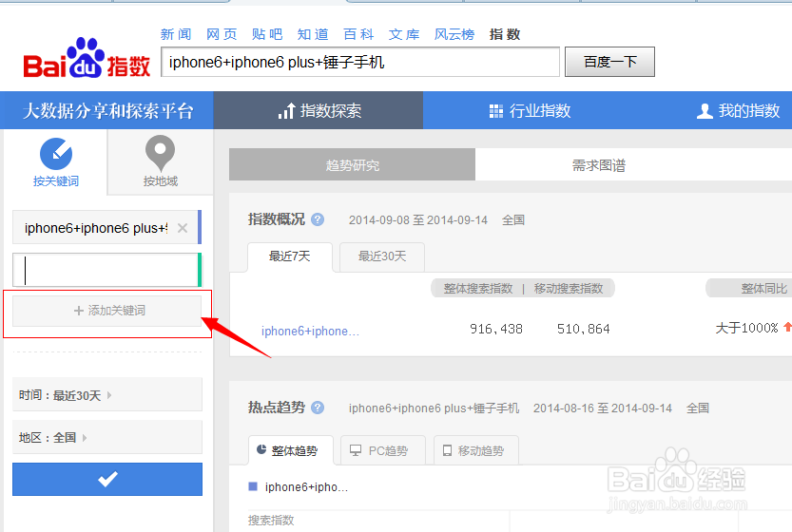Open help icon next to 热点趋势
The height and width of the screenshot is (532, 792).
click(318, 408)
